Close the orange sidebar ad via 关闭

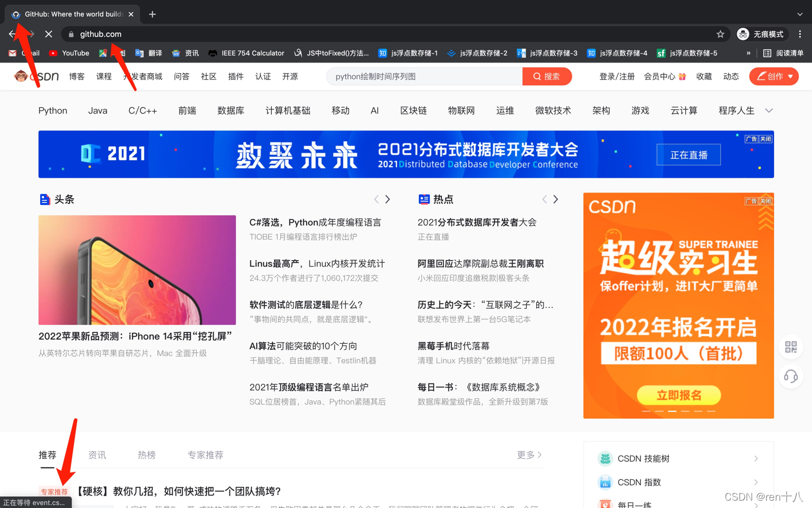tap(765, 201)
